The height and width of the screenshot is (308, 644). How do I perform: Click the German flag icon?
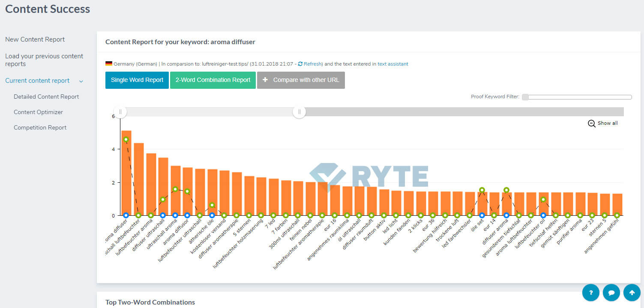(x=109, y=64)
